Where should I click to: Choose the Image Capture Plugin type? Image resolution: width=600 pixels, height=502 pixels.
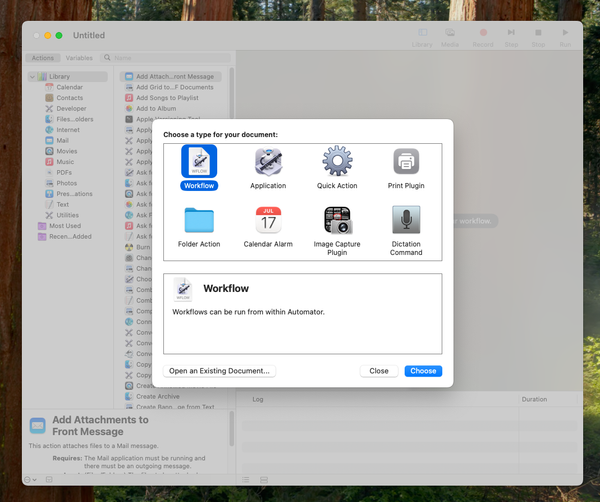click(337, 231)
